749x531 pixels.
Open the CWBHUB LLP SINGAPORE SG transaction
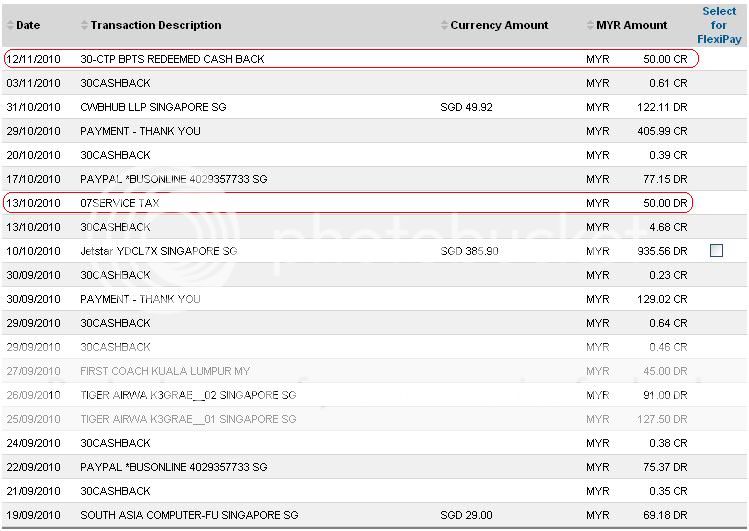tap(153, 107)
